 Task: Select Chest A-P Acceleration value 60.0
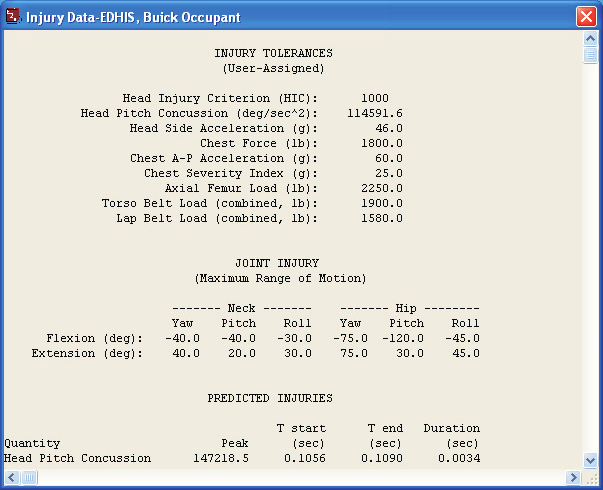pyautogui.click(x=389, y=158)
